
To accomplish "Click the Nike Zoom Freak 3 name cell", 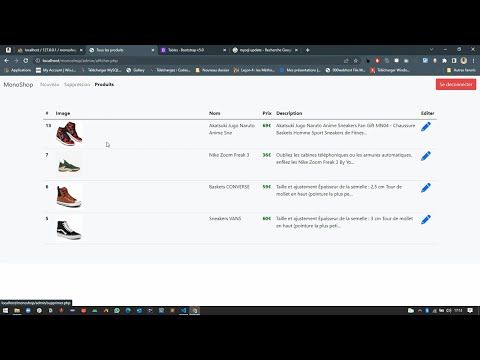I will pyautogui.click(x=229, y=155).
